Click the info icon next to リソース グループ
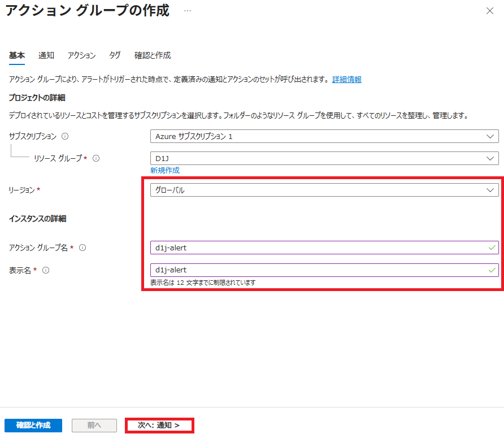504x438 pixels. pos(96,159)
